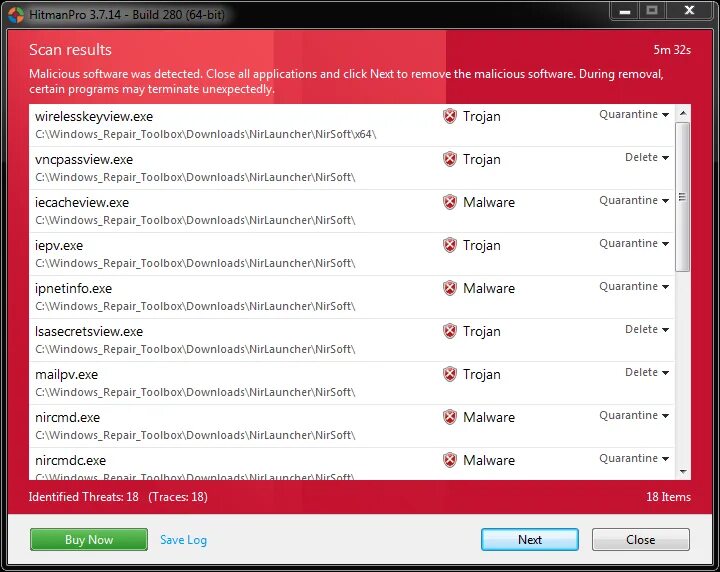Open the Quarantine dropdown for iecacheview.exe
Image resolution: width=720 pixels, height=572 pixels.
coord(634,200)
